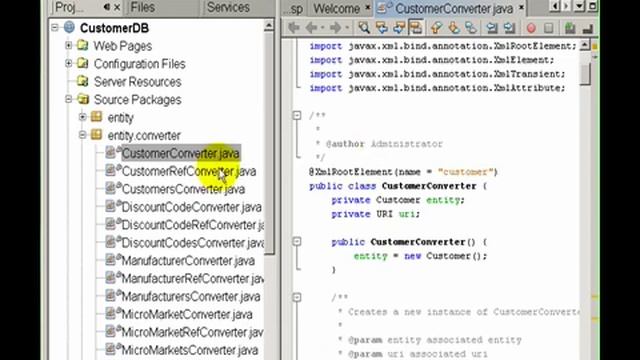The image size is (640, 360).
Task: Comment the selected lines with the toolbar icon
Action: tap(570, 28)
